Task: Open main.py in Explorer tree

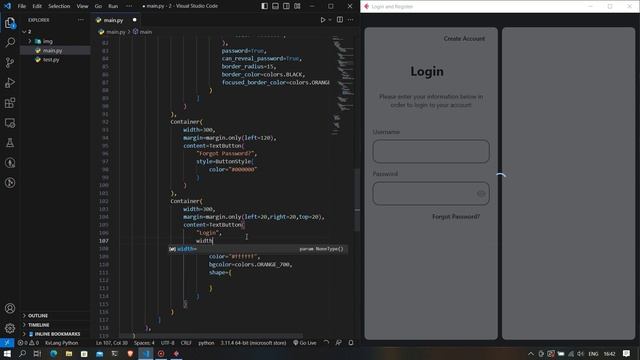Action: click(55, 51)
